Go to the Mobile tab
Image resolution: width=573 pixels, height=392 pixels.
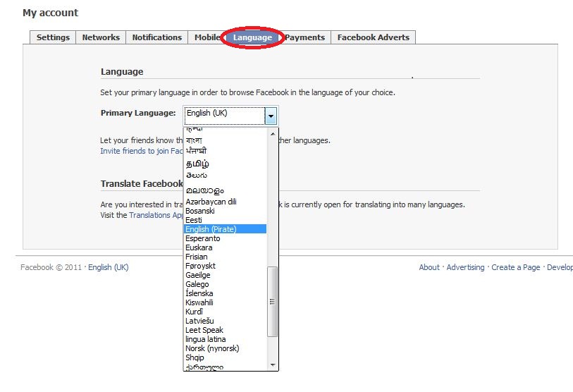(x=207, y=37)
